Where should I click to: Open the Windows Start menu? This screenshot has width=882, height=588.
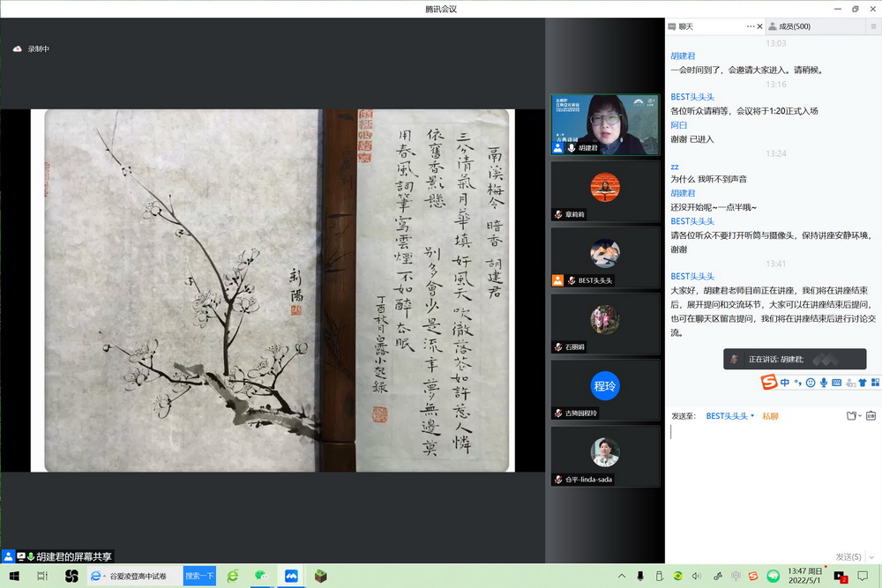pyautogui.click(x=15, y=576)
